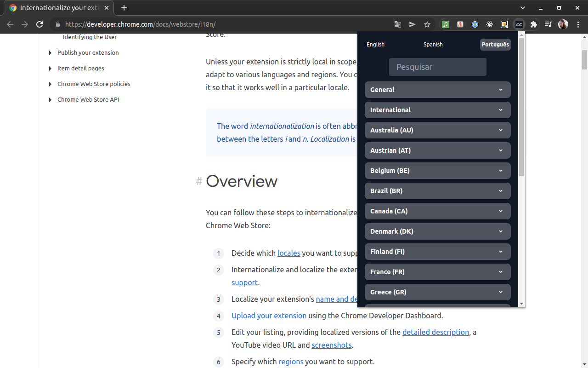The height and width of the screenshot is (368, 588).
Task: Select the Português language option
Action: [x=495, y=45]
